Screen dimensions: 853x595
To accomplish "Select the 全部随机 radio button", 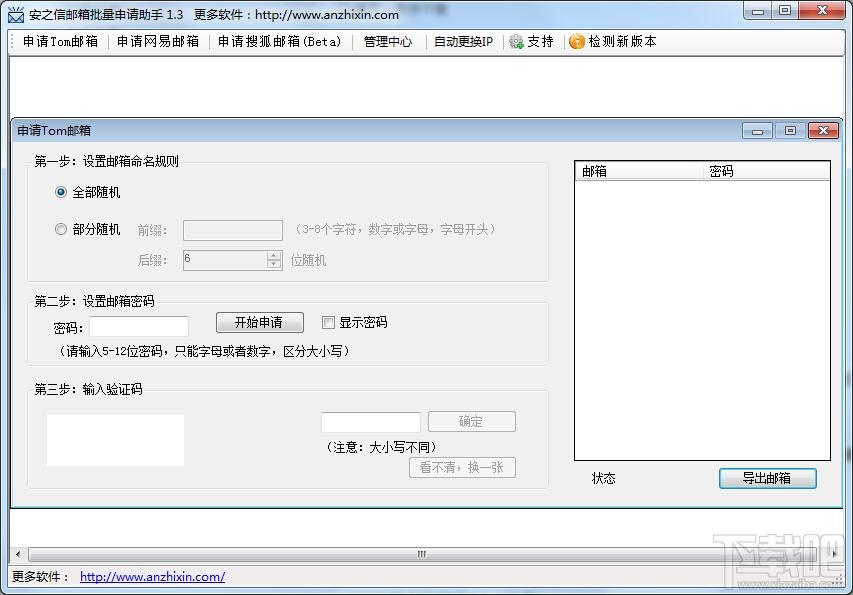I will coord(61,192).
